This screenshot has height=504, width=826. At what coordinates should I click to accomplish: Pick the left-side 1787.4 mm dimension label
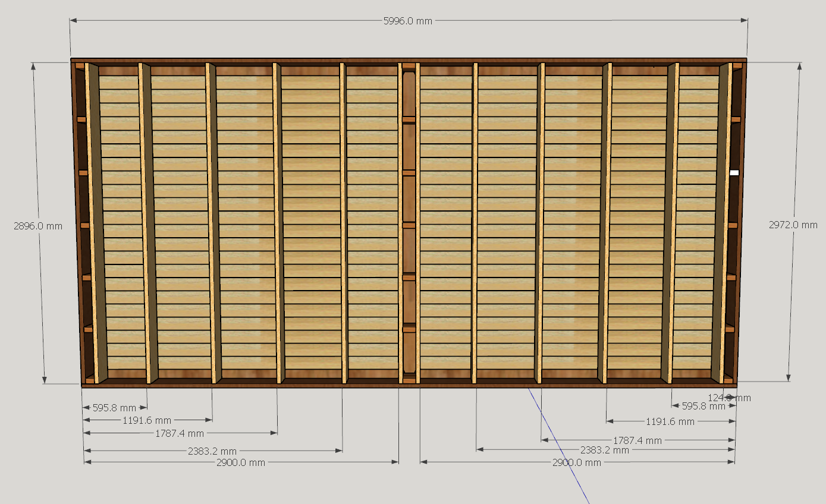click(180, 433)
